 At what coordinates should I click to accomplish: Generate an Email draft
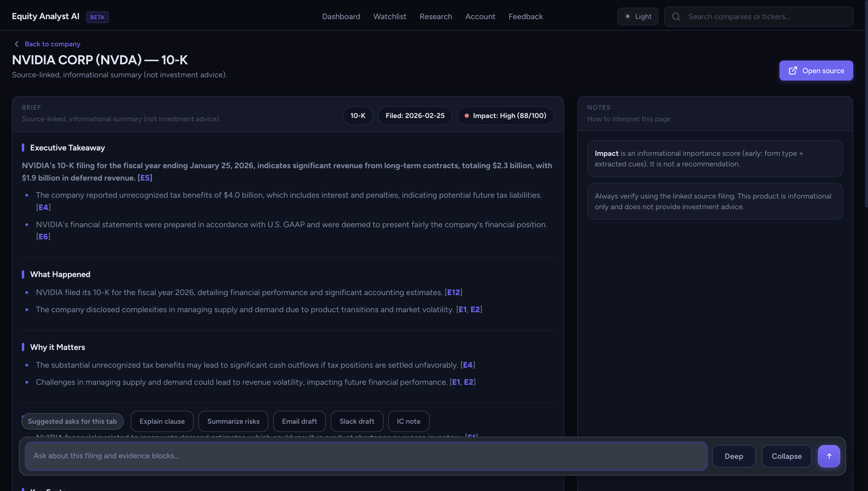click(x=299, y=421)
